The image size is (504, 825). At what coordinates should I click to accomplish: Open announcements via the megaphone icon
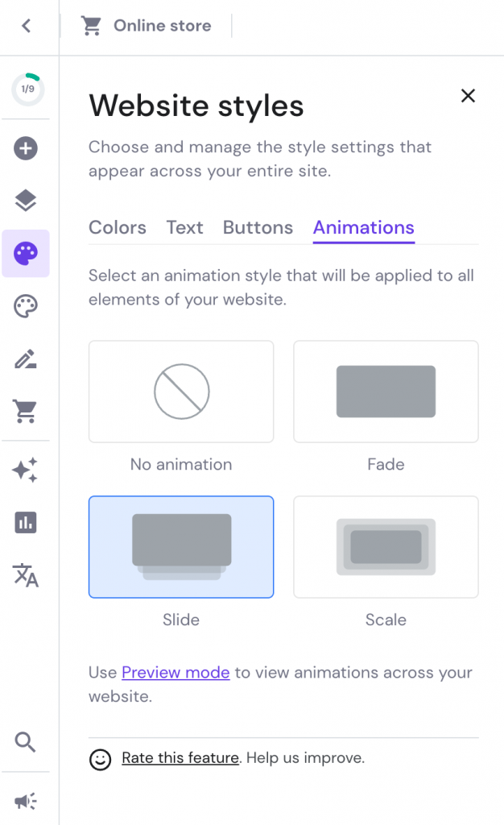[x=25, y=800]
